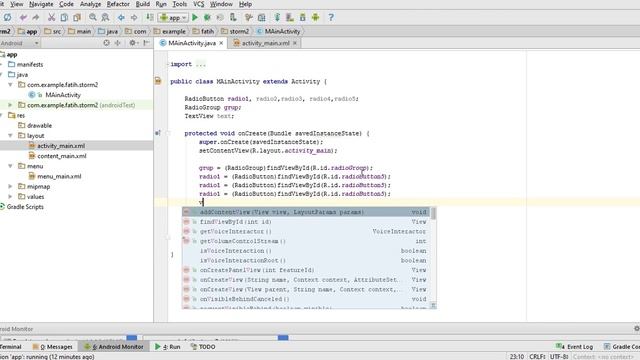The image size is (640, 360).
Task: Click the Attach Debugger icon
Action: [x=233, y=18]
